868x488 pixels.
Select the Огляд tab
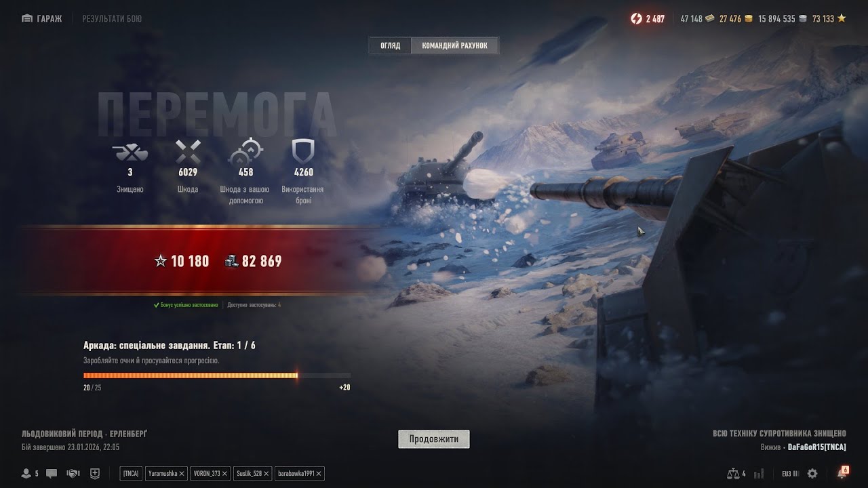(x=390, y=45)
